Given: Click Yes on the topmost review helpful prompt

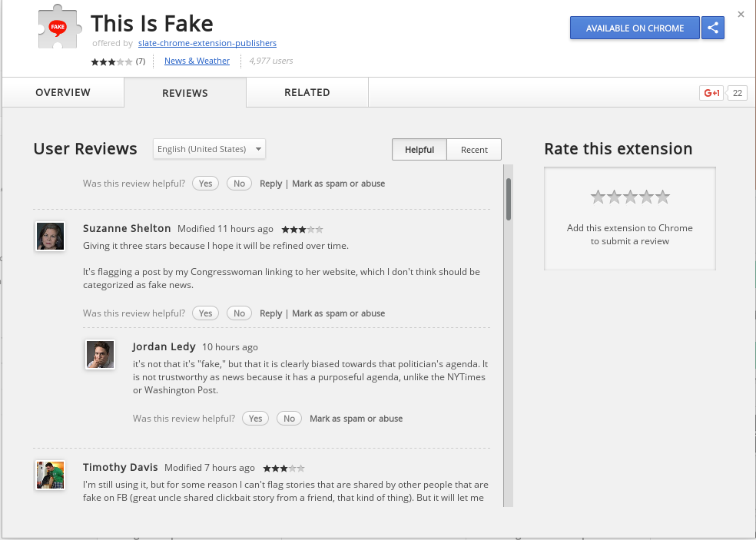Looking at the screenshot, I should (x=205, y=184).
